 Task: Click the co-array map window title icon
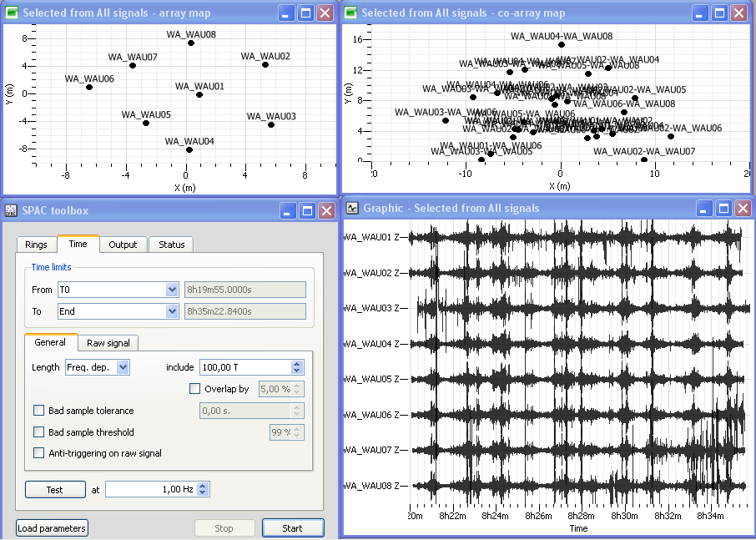tap(351, 13)
